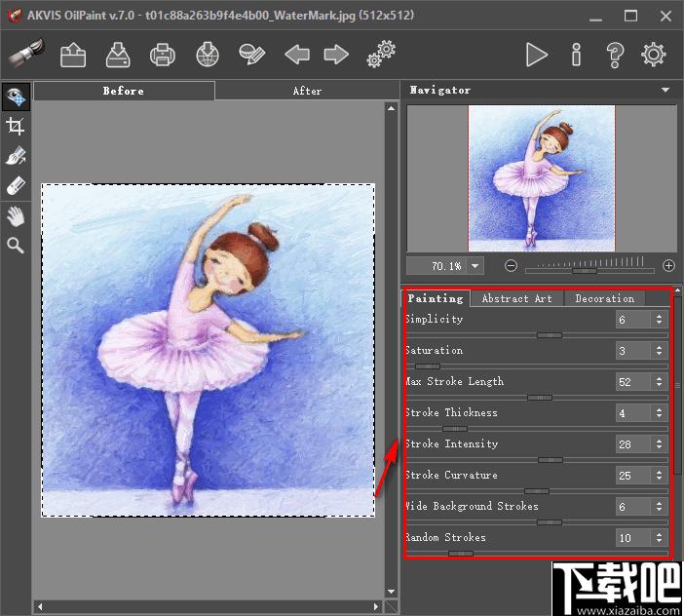684x616 pixels.
Task: Click the Undo left arrow
Action: click(x=297, y=55)
